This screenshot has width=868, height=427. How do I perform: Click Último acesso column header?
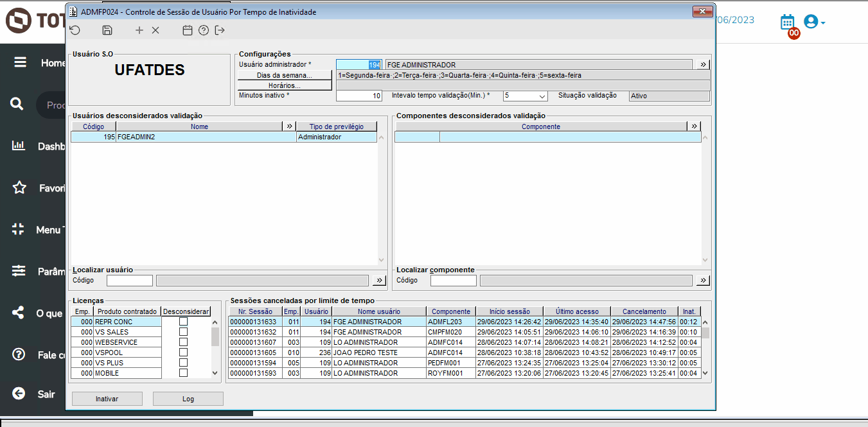(x=577, y=311)
